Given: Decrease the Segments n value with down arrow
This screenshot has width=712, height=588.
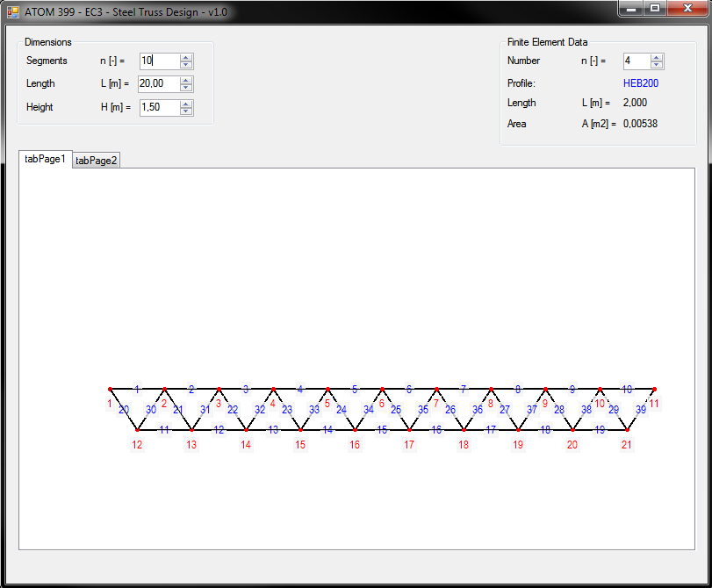Looking at the screenshot, I should pos(186,64).
